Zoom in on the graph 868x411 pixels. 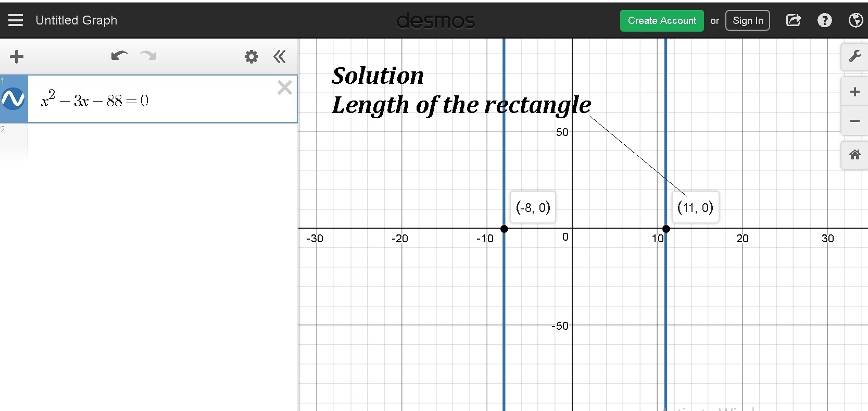(854, 92)
